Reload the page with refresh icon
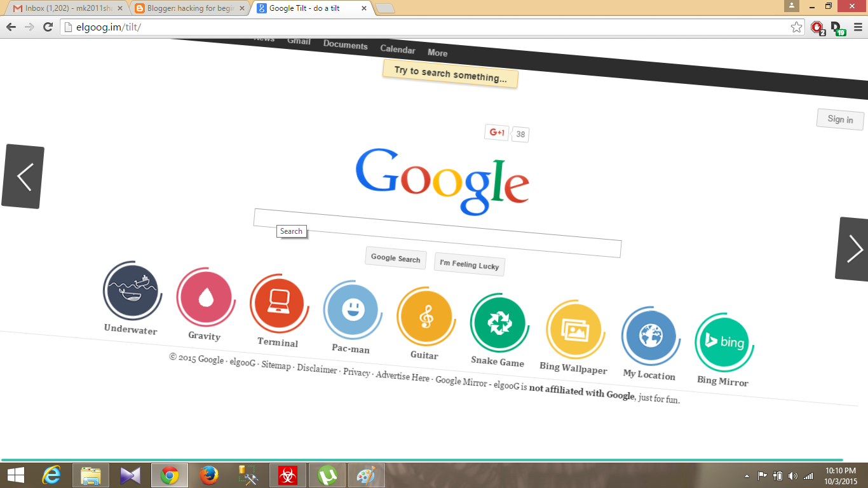 (48, 27)
